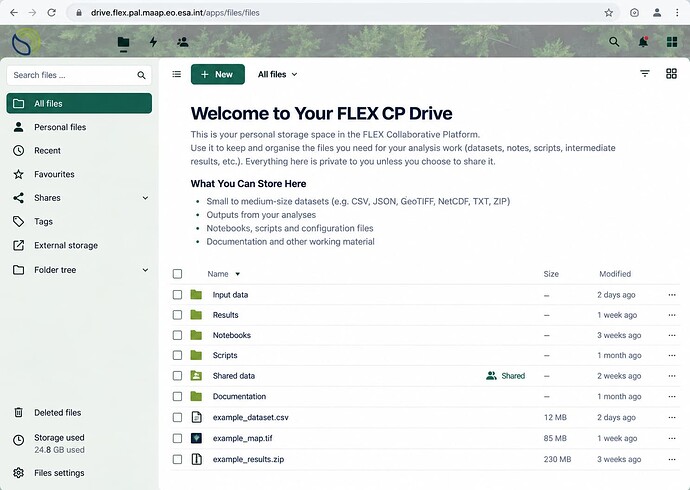Open the All files breadcrumb dropdown
The height and width of the screenshot is (490, 690).
[x=277, y=74]
